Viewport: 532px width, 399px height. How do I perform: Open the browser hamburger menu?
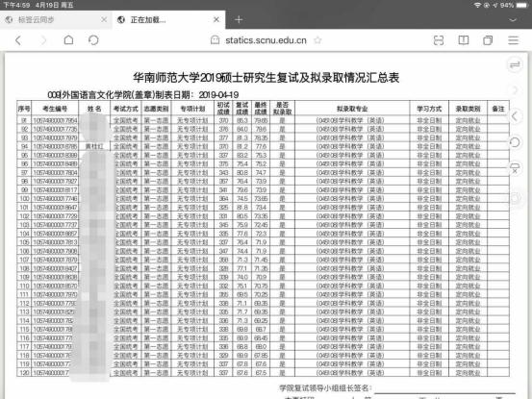coord(513,40)
